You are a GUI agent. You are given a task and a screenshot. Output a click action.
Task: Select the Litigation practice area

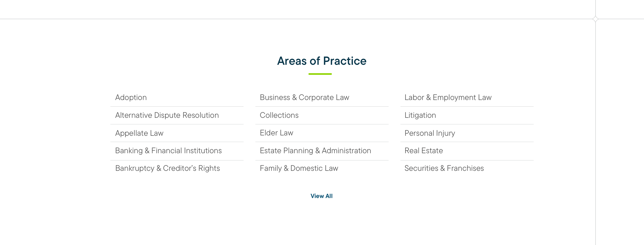420,115
